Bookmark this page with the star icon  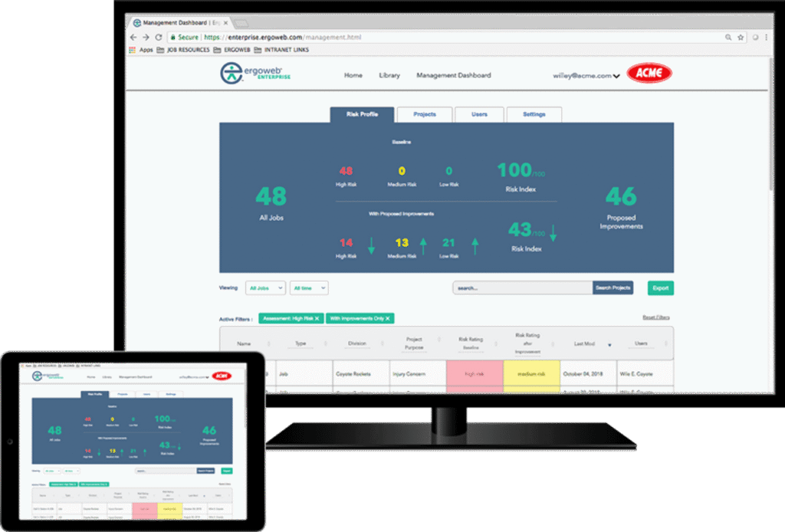[741, 37]
